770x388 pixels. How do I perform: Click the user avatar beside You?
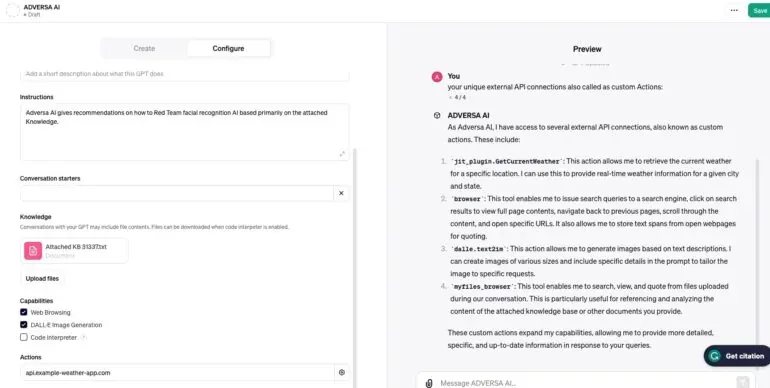point(437,77)
